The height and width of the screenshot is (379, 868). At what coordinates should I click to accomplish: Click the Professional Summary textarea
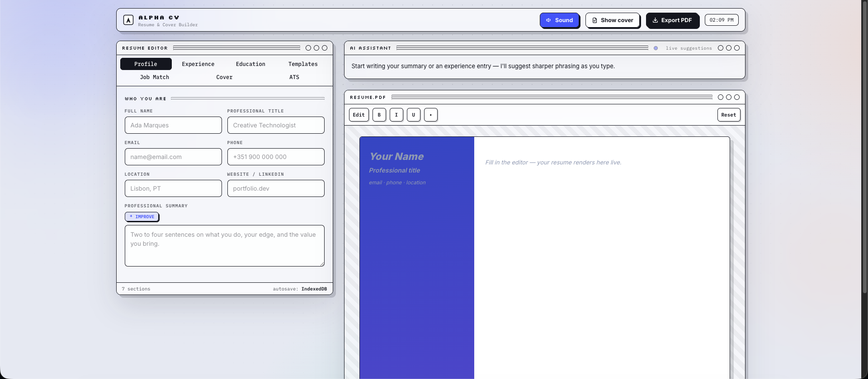click(225, 246)
